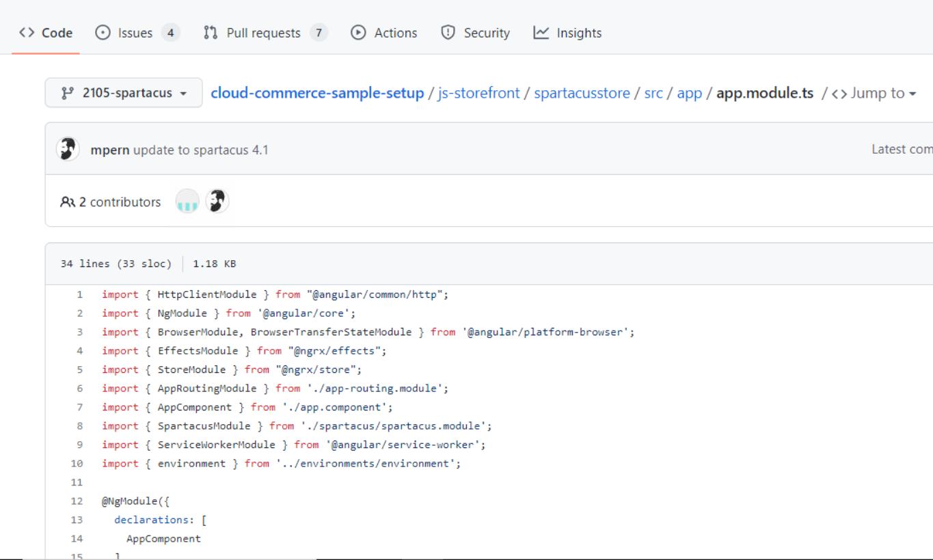Click BrowserTransferStateModule in line 3
Screen dimensions: 933x560
tap(331, 332)
